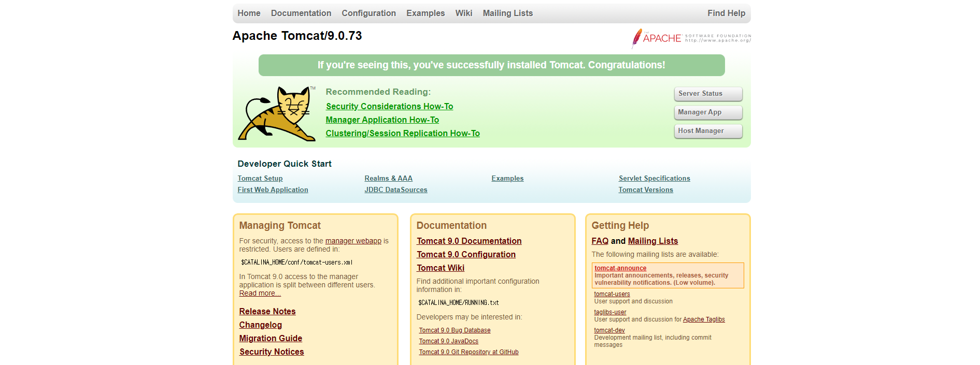This screenshot has width=980, height=365.
Task: Launch the Host Manager button
Action: pos(708,131)
